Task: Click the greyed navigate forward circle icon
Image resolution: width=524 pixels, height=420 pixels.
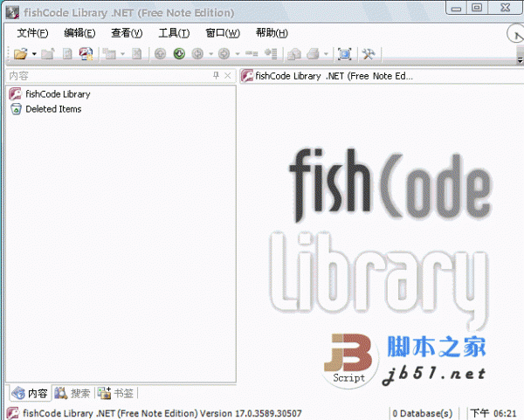Action: coord(224,54)
